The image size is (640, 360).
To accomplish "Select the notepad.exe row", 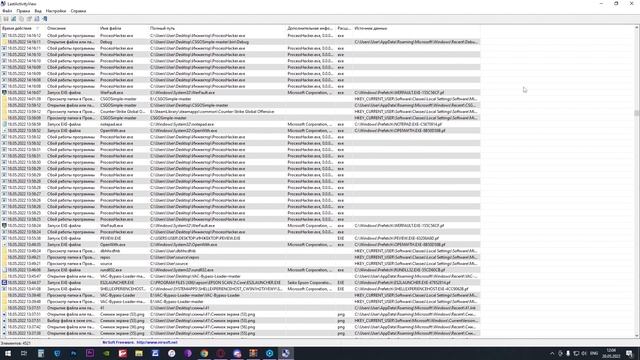I will pyautogui.click(x=240, y=124).
